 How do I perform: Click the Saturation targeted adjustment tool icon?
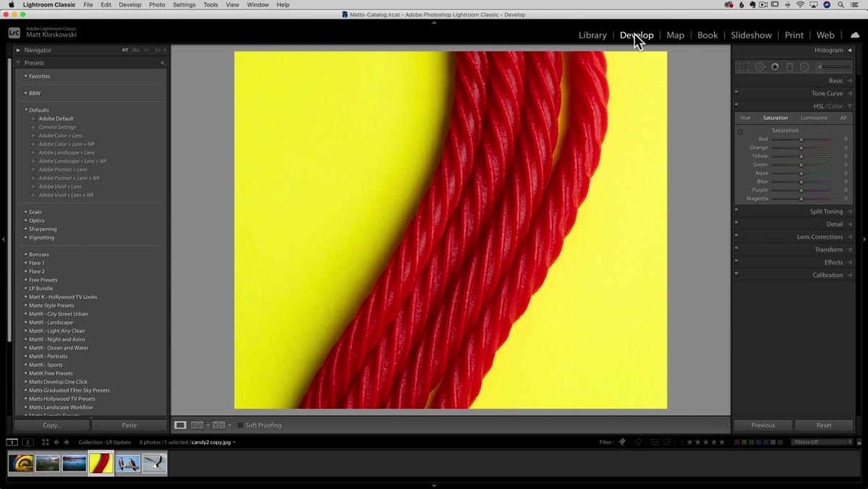coord(740,132)
